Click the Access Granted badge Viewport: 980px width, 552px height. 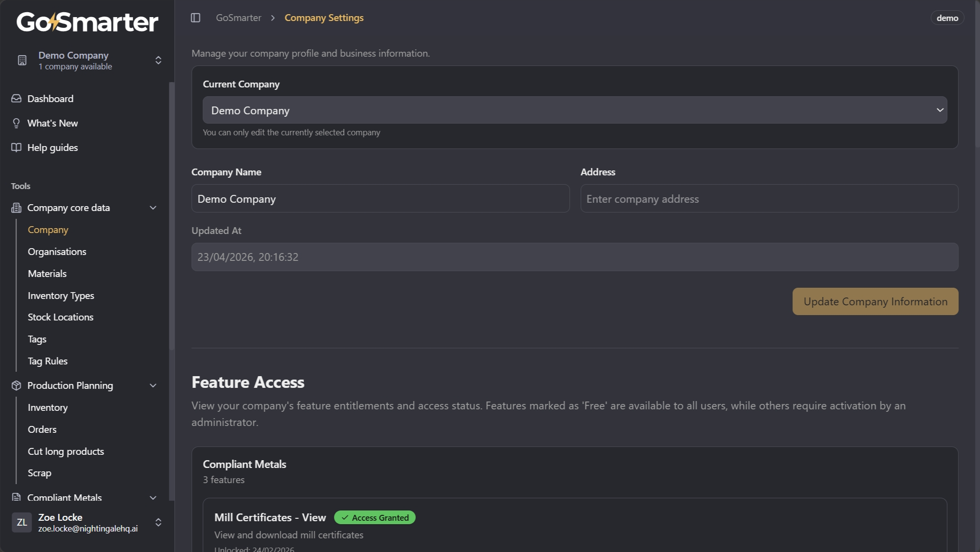click(375, 517)
